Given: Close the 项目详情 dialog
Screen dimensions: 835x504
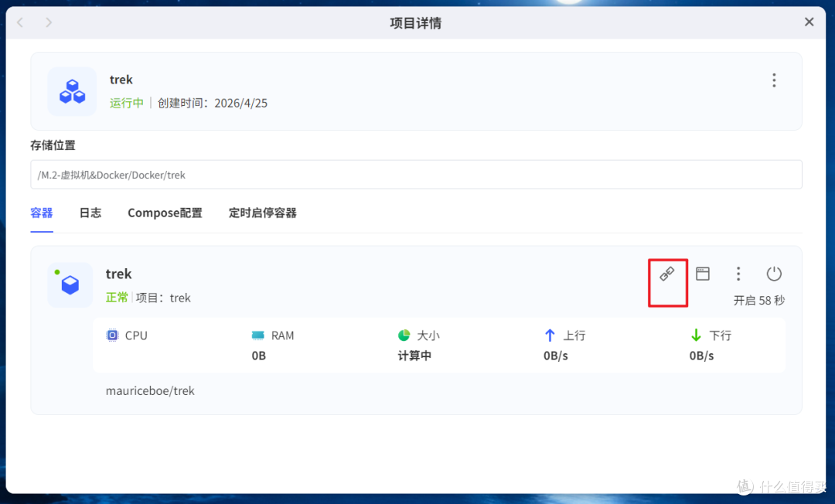Looking at the screenshot, I should (x=809, y=22).
